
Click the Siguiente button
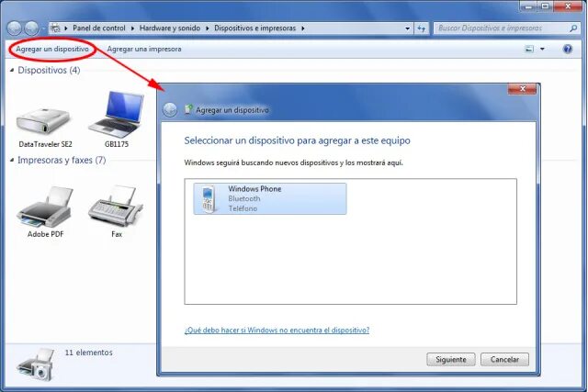[451, 359]
